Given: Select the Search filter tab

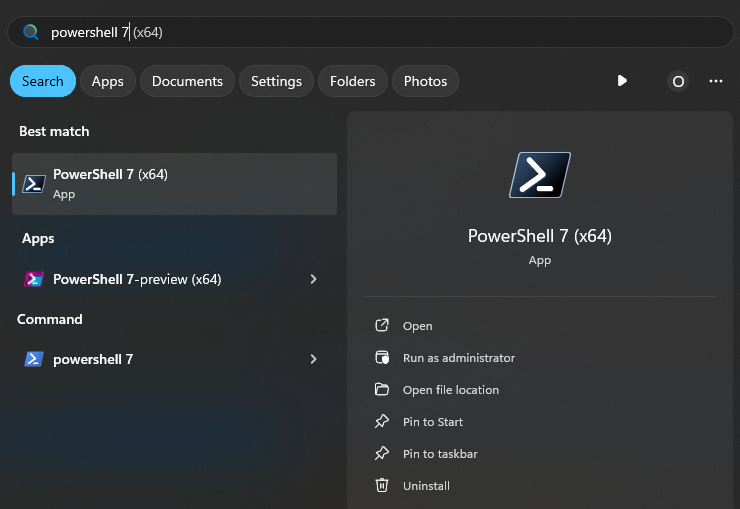Looking at the screenshot, I should click(x=42, y=81).
